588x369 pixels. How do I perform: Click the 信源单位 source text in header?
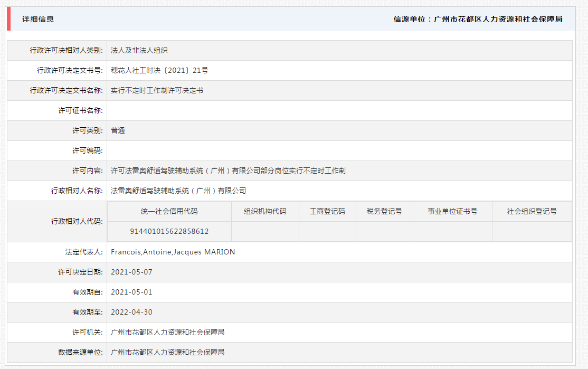[x=478, y=19]
